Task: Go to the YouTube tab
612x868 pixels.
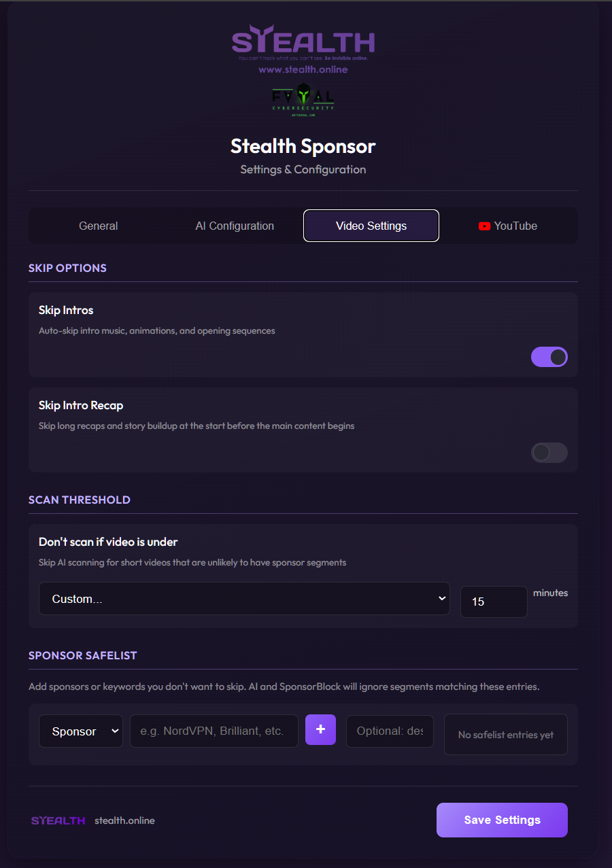Action: pyautogui.click(x=508, y=226)
